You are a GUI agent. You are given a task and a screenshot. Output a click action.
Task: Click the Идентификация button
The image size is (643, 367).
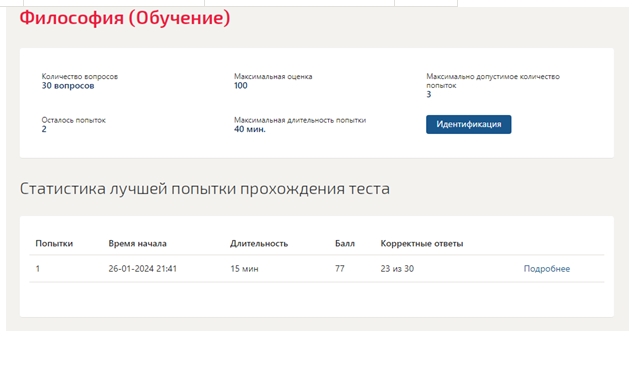[x=468, y=124]
